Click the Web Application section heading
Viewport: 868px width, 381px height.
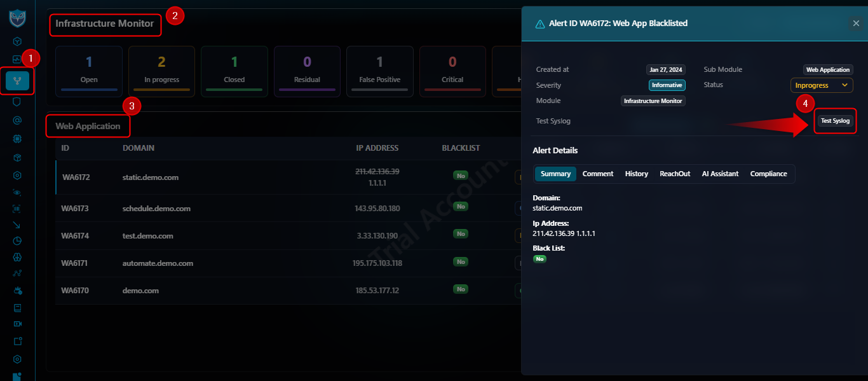point(88,126)
